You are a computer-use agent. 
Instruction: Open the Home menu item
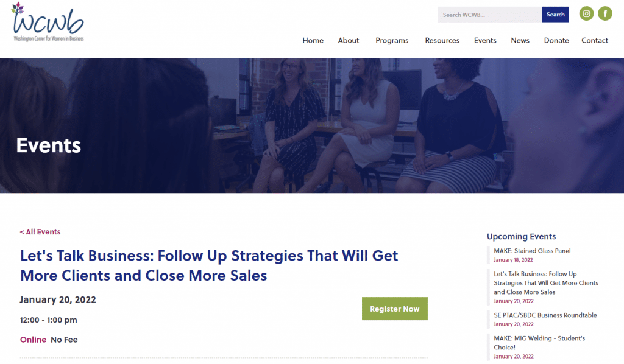(x=313, y=41)
